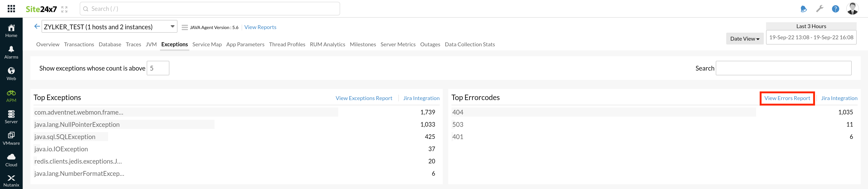Click the back arrow beside ZYLKER_TEST
The width and height of the screenshot is (868, 189).
coord(37,26)
